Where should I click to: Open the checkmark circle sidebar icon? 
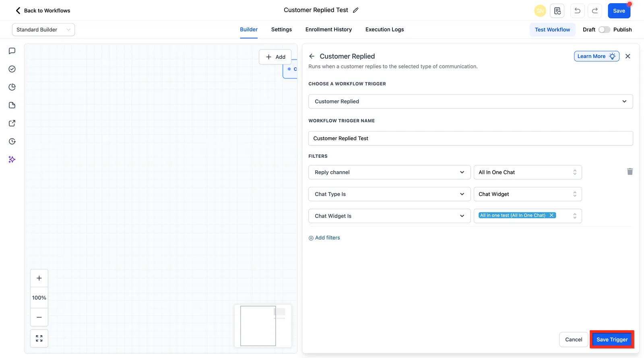click(12, 69)
